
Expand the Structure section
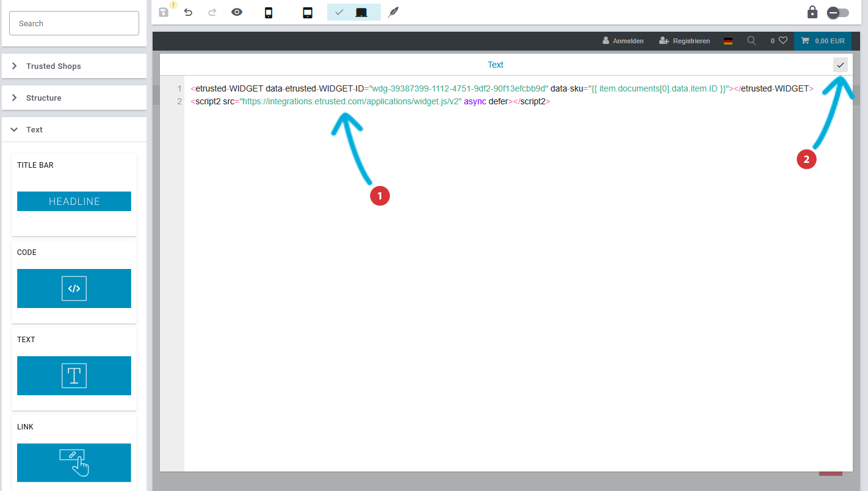[74, 98]
